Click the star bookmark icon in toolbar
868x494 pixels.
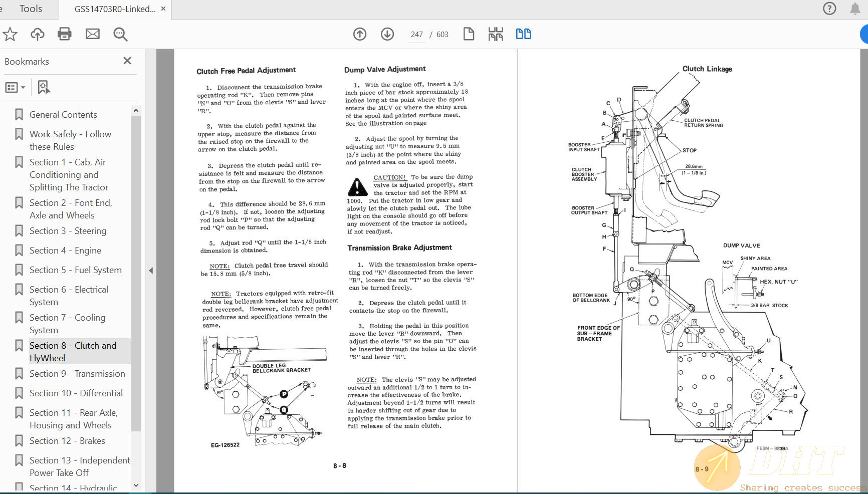tap(10, 34)
